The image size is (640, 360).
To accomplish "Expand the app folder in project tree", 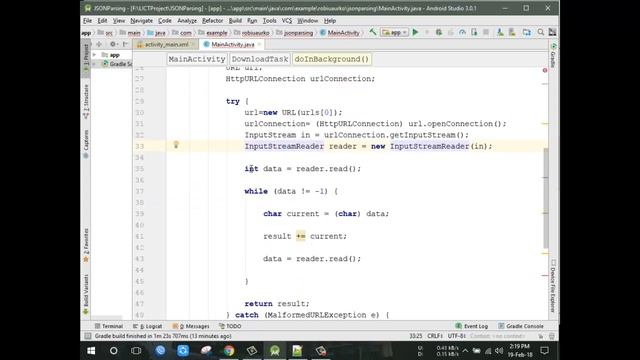I will coord(95,55).
